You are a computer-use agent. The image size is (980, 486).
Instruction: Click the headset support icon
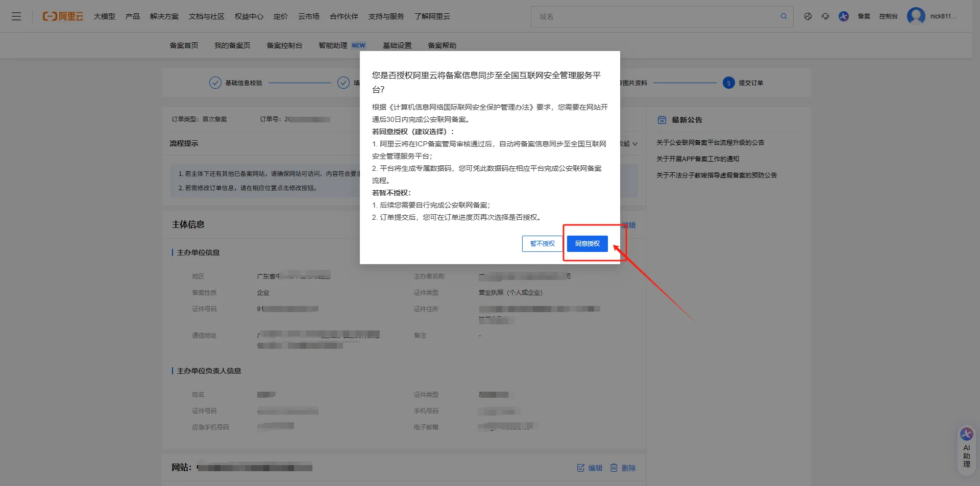tap(825, 16)
